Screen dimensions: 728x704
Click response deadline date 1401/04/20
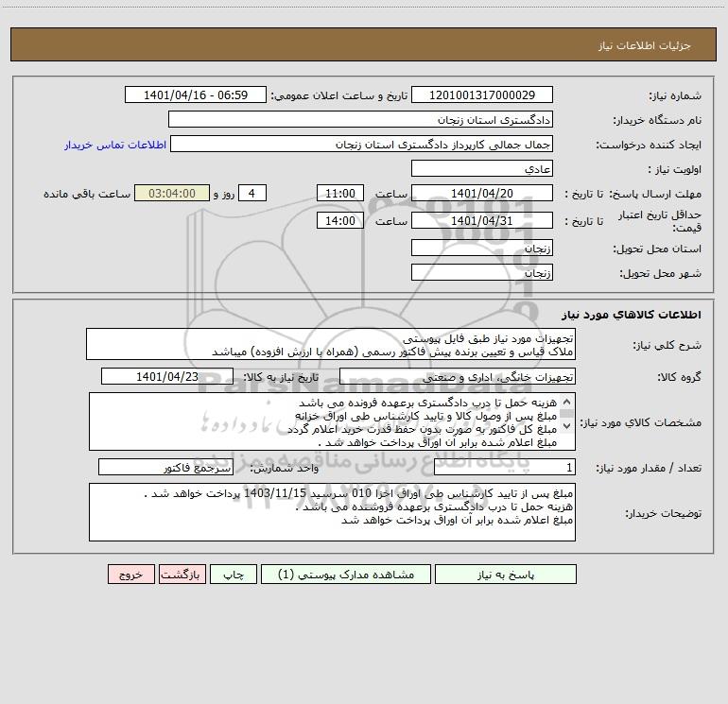pyautogui.click(x=482, y=193)
